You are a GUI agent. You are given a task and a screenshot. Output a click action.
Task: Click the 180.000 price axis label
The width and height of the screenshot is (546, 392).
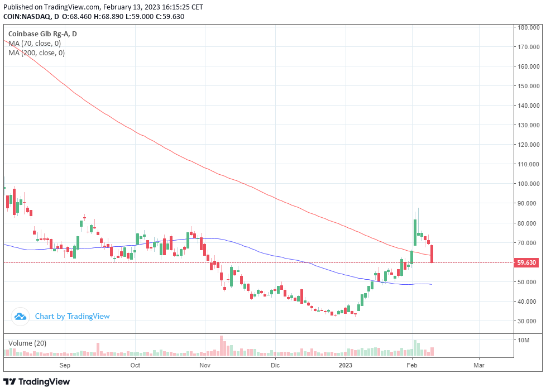click(528, 27)
